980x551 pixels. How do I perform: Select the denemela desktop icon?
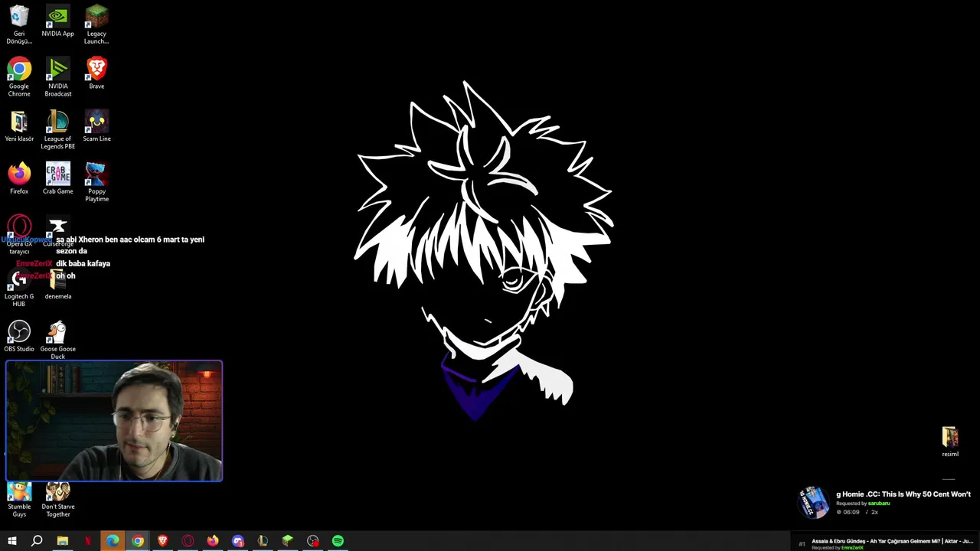tap(57, 284)
